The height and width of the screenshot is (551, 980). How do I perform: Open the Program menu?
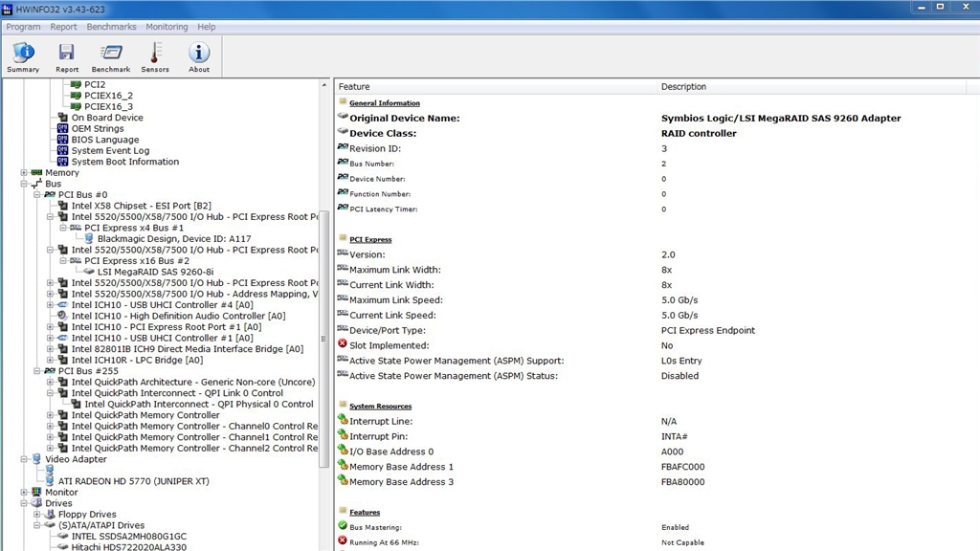tap(23, 27)
